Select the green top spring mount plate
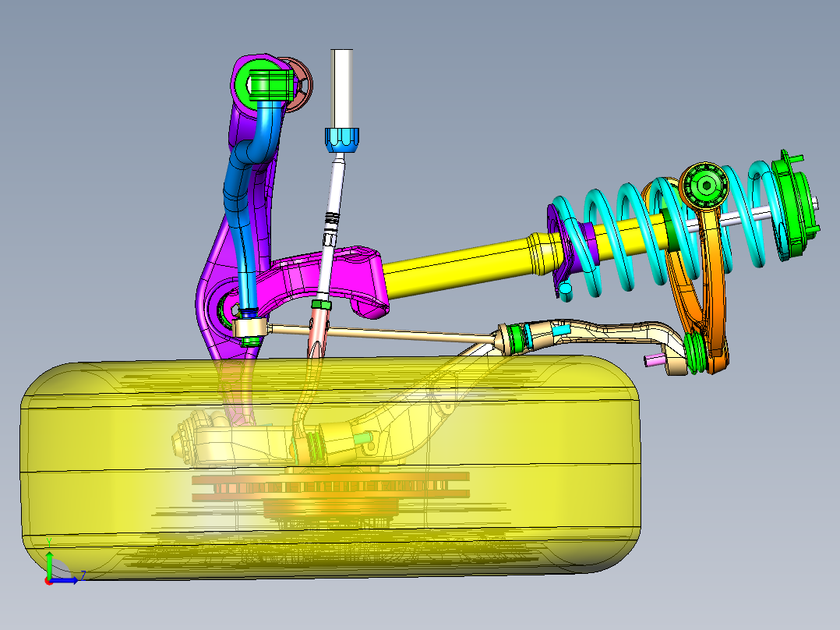This screenshot has width=840, height=630. [x=796, y=205]
